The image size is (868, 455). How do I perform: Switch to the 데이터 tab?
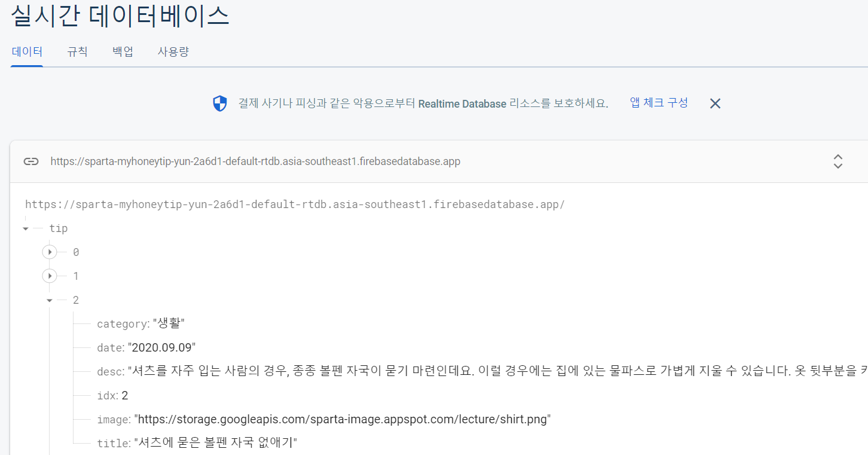click(27, 51)
